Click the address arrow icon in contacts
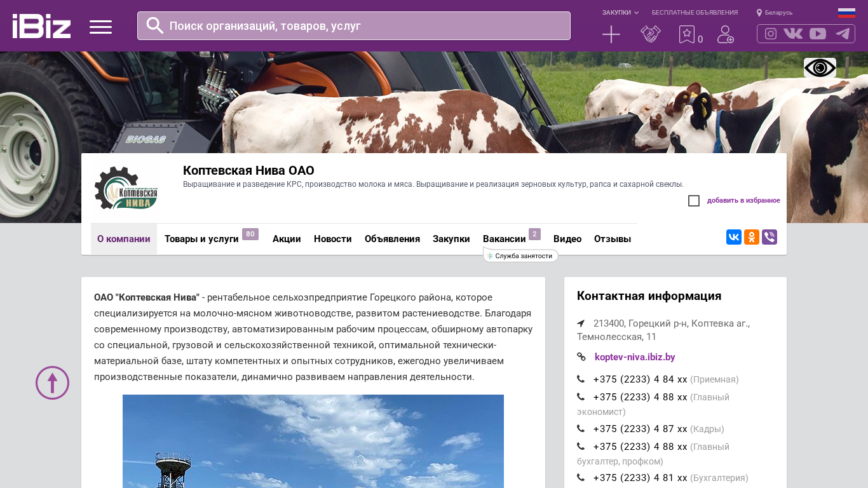 tap(581, 323)
